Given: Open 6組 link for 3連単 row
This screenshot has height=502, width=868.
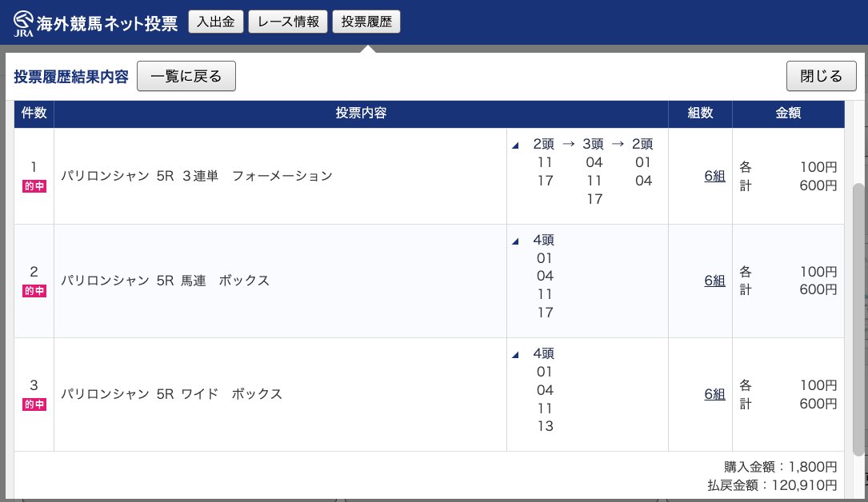Looking at the screenshot, I should pos(714,176).
